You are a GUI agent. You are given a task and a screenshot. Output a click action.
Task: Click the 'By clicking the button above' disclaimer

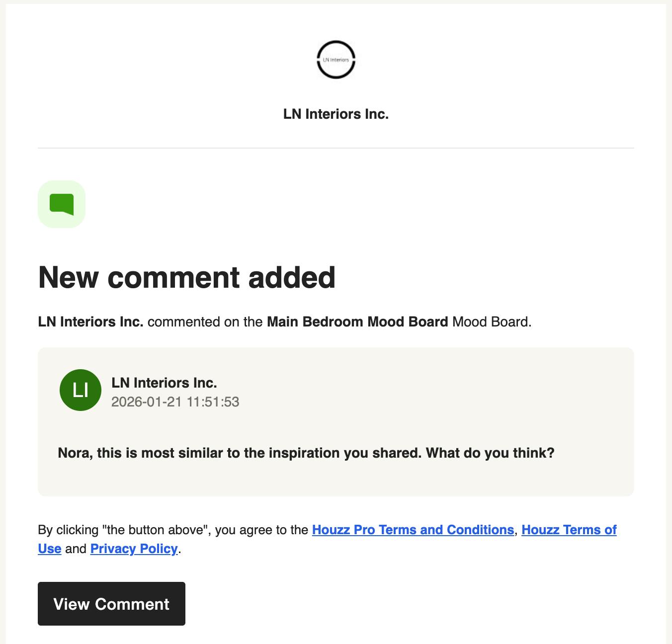point(173,530)
